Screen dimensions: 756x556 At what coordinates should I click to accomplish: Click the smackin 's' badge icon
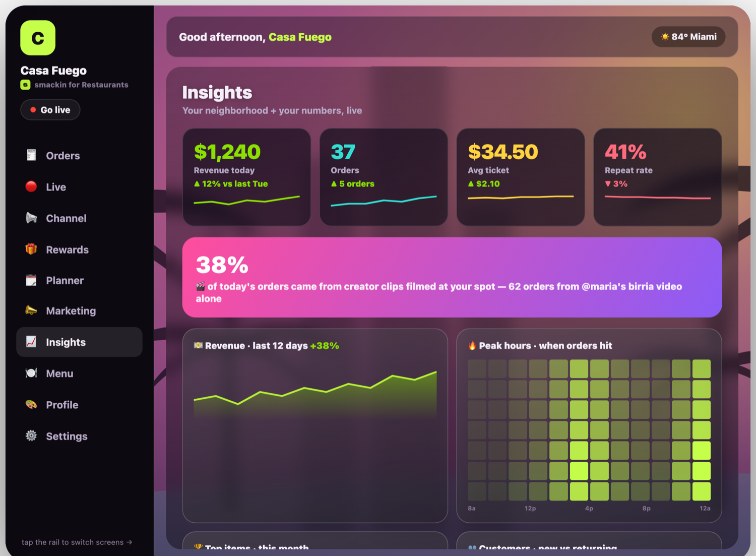tap(25, 85)
